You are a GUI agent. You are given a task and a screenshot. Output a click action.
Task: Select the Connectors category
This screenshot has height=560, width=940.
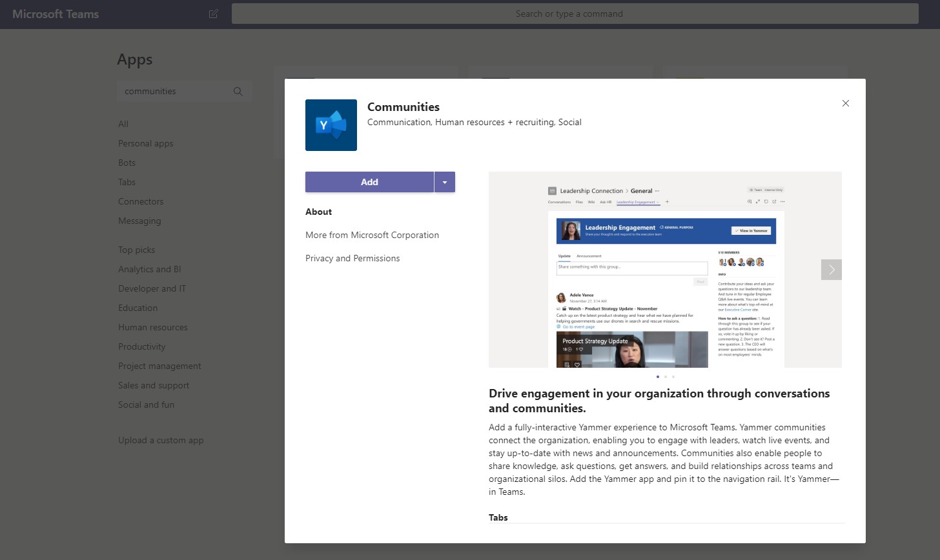point(141,201)
